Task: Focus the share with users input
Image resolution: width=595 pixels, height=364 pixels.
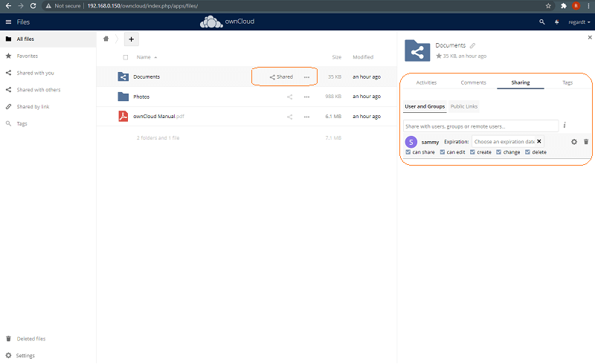Action: click(x=480, y=126)
